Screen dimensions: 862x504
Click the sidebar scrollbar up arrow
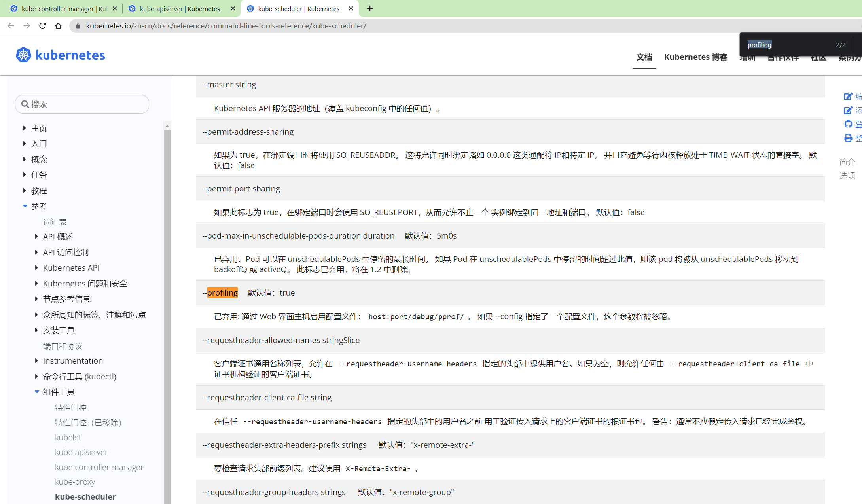tap(167, 126)
